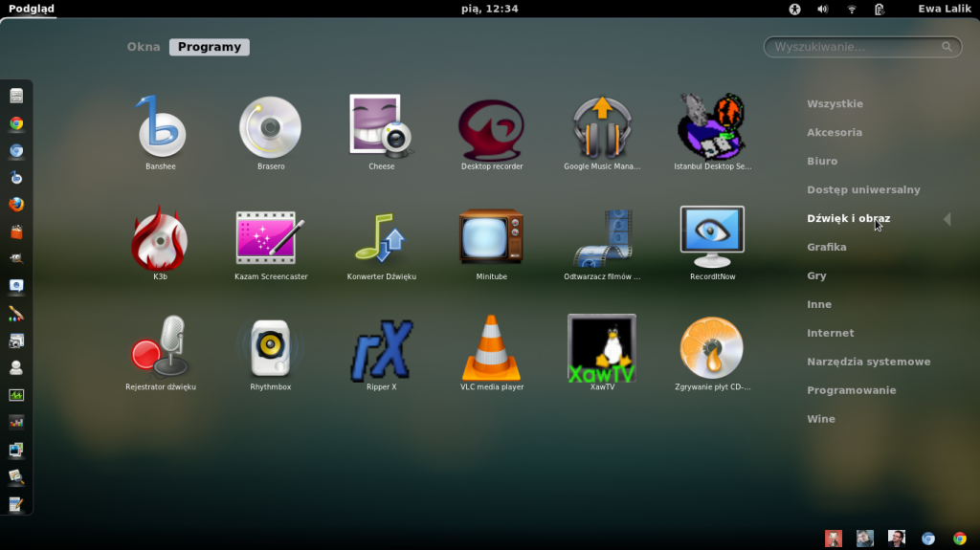The height and width of the screenshot is (550, 980).
Task: Select the Programy tab
Action: (210, 47)
